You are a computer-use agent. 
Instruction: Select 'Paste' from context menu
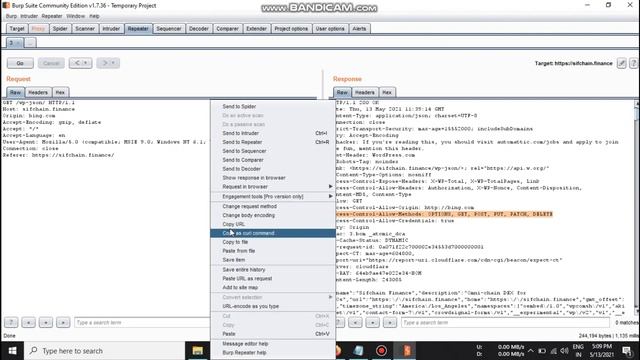(273, 334)
